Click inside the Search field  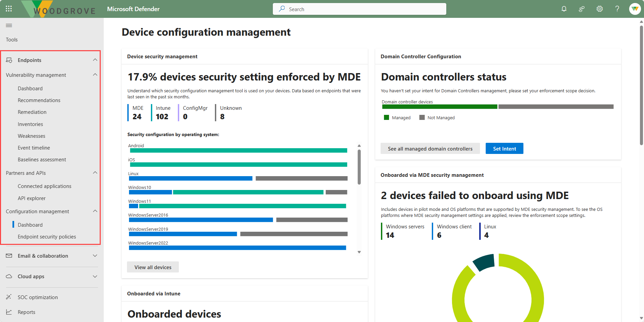(x=359, y=9)
